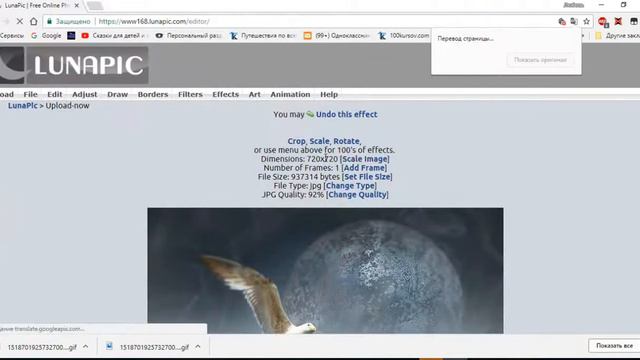Image resolution: width=640 pixels, height=360 pixels.
Task: Click the Rotate link
Action: (346, 141)
